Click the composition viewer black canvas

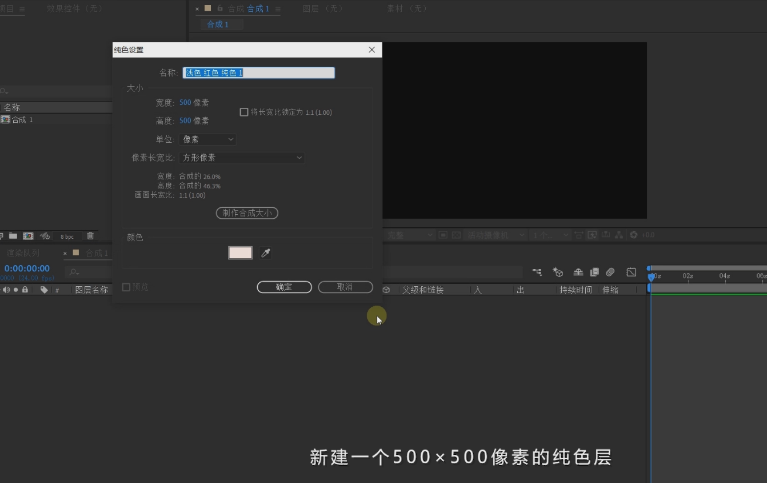tap(515, 130)
